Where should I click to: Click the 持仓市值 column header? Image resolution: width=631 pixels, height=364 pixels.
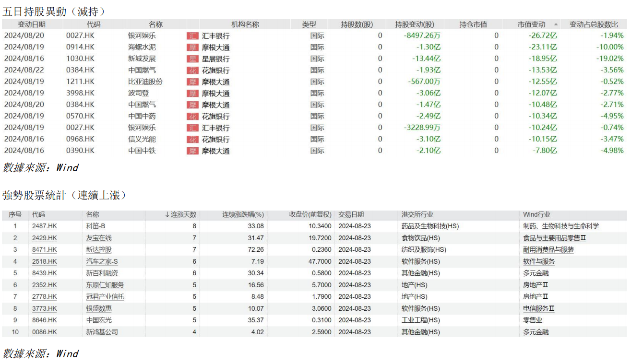(x=473, y=24)
